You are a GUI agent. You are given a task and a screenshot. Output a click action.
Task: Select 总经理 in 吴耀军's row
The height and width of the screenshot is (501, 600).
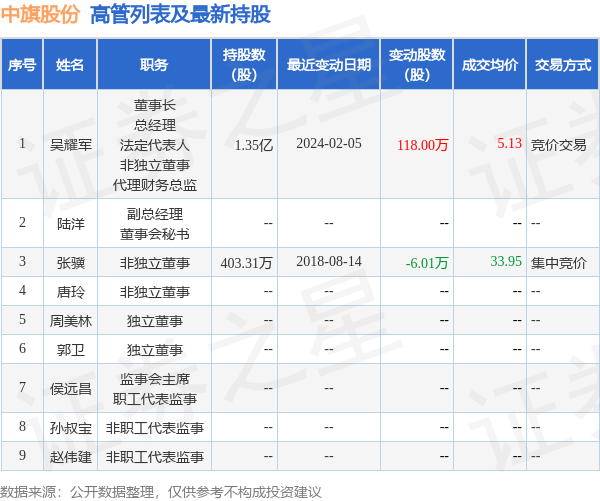pyautogui.click(x=155, y=125)
